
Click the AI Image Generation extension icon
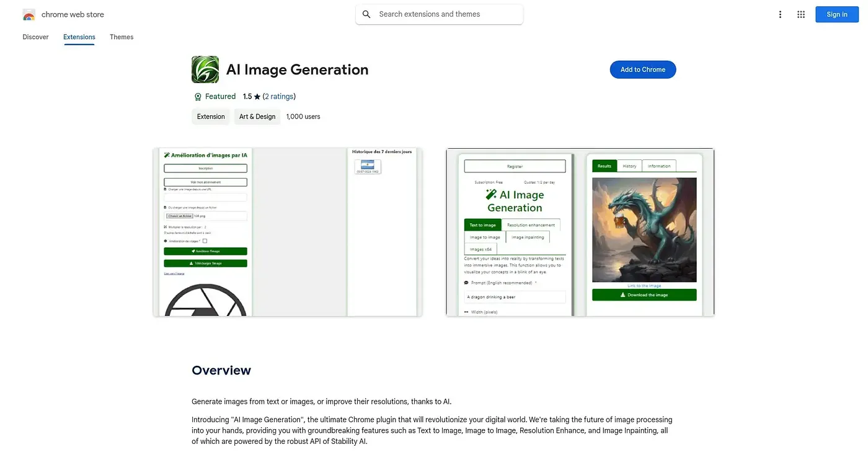pos(205,69)
